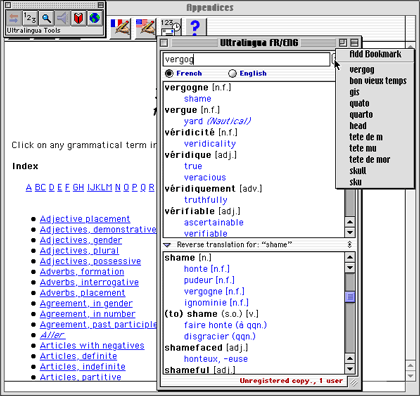Click the collapse box on Ultralingua Tools palette
The height and width of the screenshot is (396, 420).
point(101,5)
